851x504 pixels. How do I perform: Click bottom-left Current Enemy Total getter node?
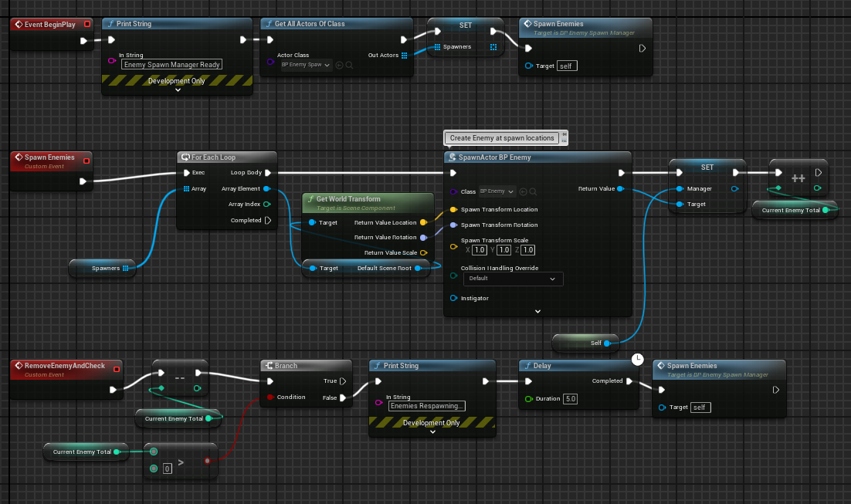tap(86, 452)
